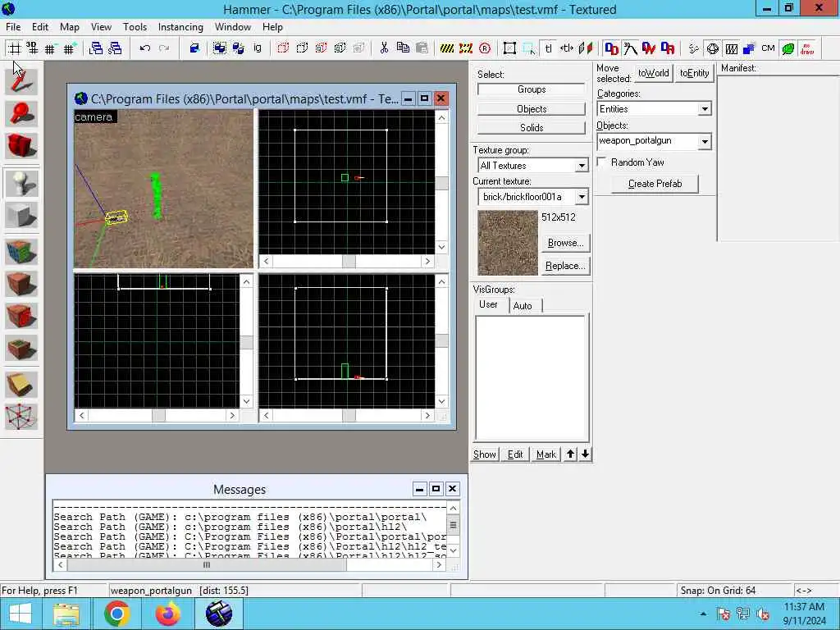
Task: Click Messages window scroll-up arrow
Action: tap(453, 508)
